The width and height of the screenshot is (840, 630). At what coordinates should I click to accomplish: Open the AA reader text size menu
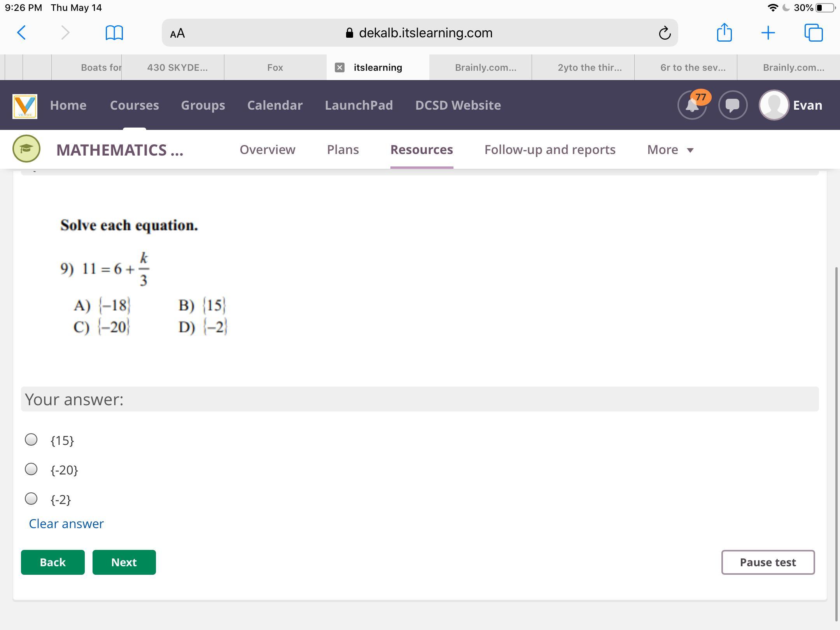[178, 33]
